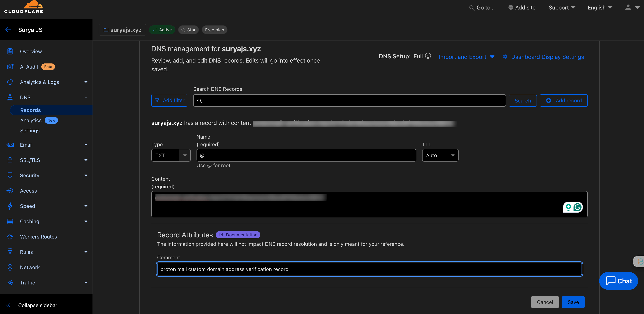This screenshot has height=314, width=644.
Task: Click the AI Audit robot icon
Action: coord(10,67)
